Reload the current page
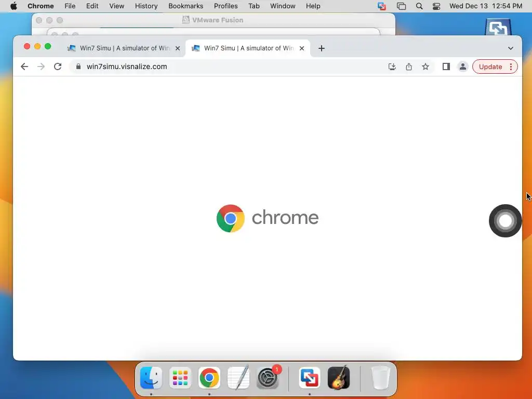 58,66
